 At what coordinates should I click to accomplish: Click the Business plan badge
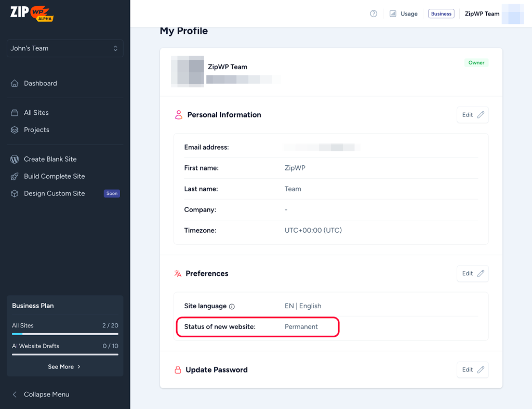(441, 14)
